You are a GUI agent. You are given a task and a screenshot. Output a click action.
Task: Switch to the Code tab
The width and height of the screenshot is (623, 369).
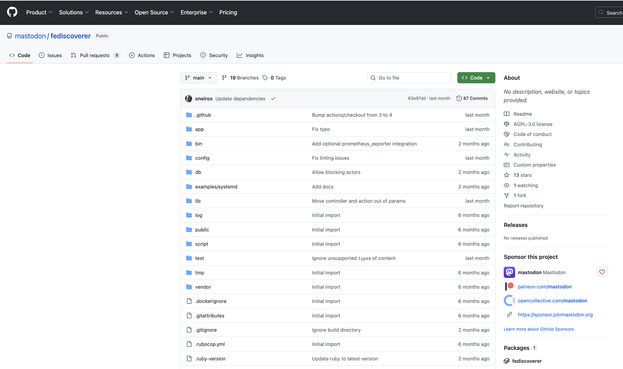tap(19, 55)
